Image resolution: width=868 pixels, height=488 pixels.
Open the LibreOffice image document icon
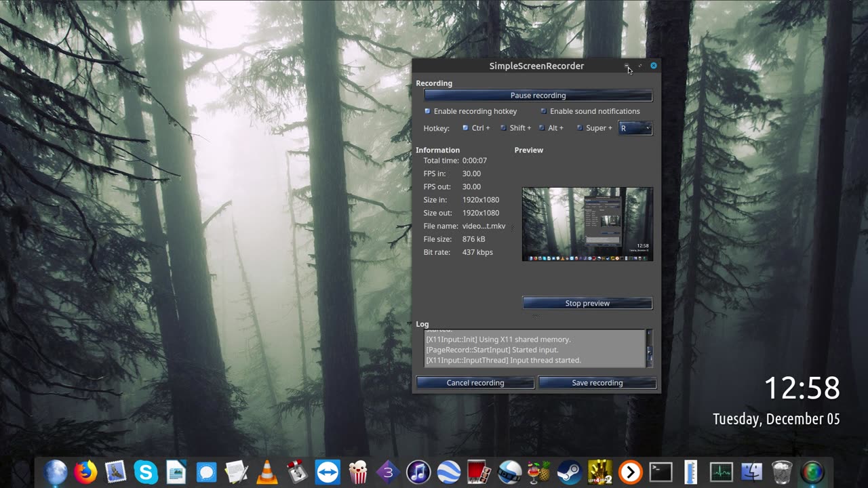click(x=176, y=472)
